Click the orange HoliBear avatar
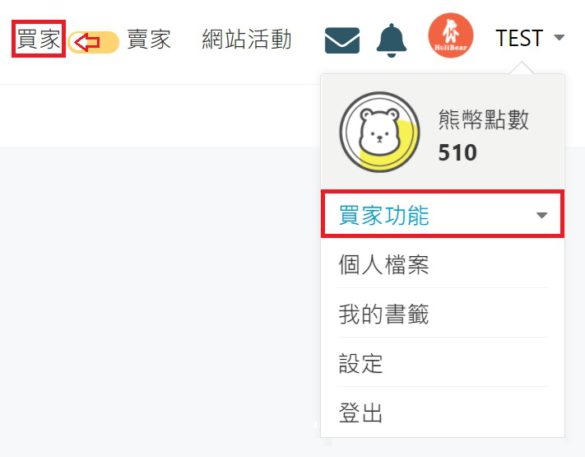The height and width of the screenshot is (457, 585). pyautogui.click(x=451, y=36)
